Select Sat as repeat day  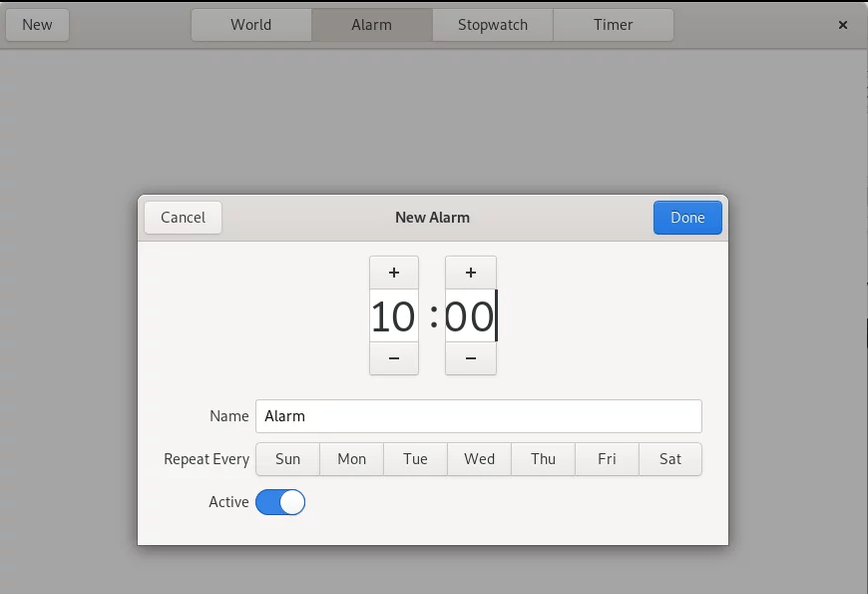670,459
